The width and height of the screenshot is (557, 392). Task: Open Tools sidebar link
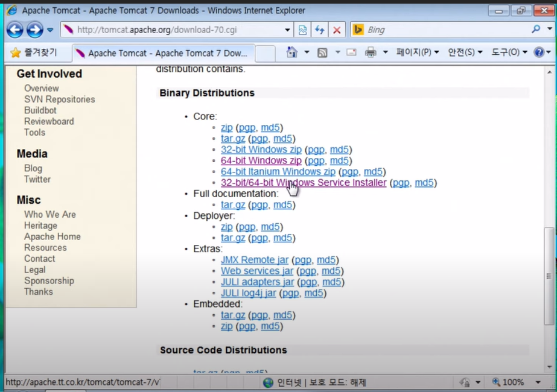pos(35,132)
